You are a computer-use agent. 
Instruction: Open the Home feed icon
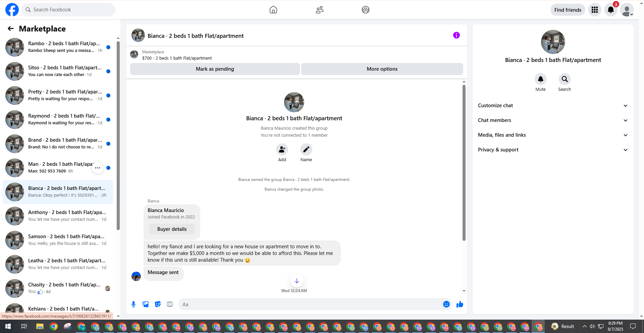pos(273,10)
